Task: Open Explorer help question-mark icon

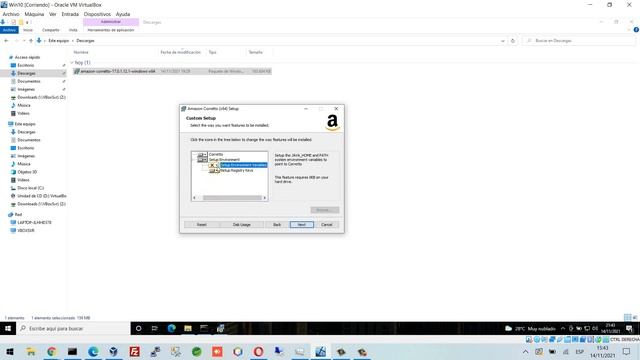Action: point(636,30)
